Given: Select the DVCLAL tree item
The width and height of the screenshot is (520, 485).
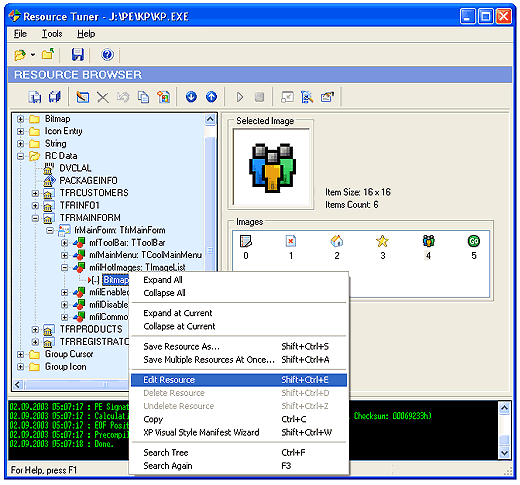Looking at the screenshot, I should pos(75,168).
